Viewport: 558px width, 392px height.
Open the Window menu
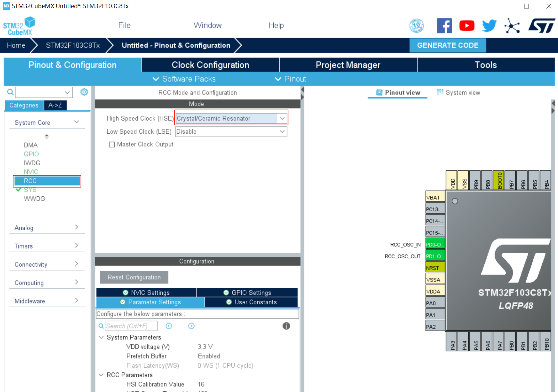208,25
